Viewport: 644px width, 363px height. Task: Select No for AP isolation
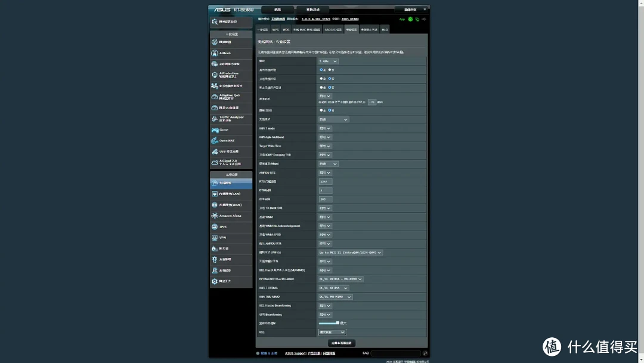click(x=330, y=88)
